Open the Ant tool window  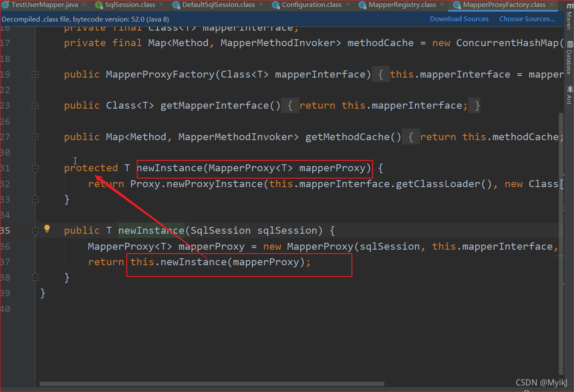(570, 95)
